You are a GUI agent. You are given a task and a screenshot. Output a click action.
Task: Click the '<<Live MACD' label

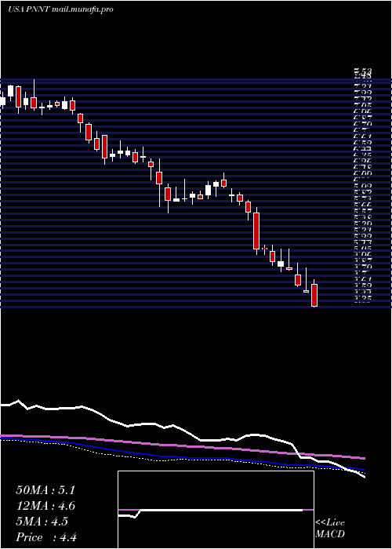(x=330, y=529)
